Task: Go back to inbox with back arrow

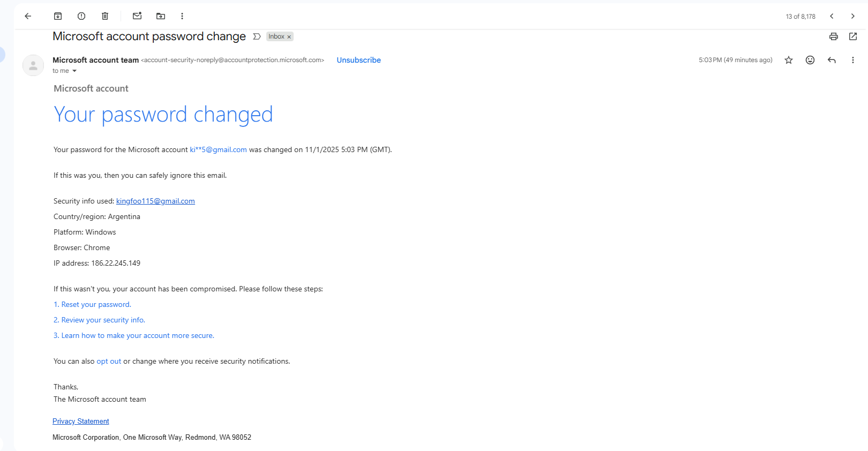Action: (x=28, y=16)
